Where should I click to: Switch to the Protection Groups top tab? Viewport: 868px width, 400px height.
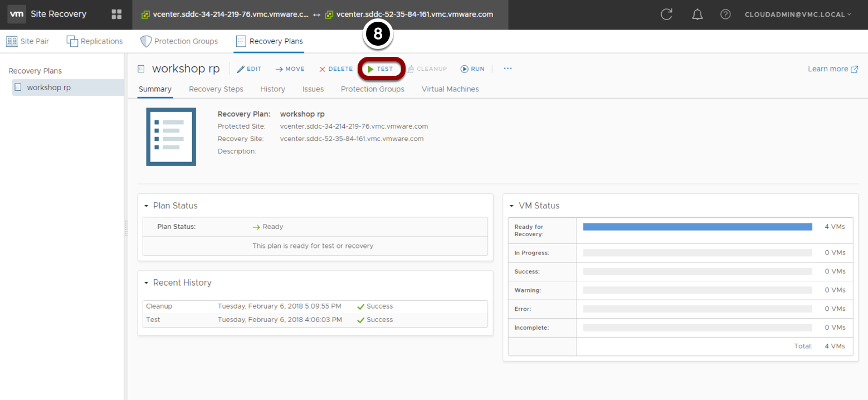(179, 41)
